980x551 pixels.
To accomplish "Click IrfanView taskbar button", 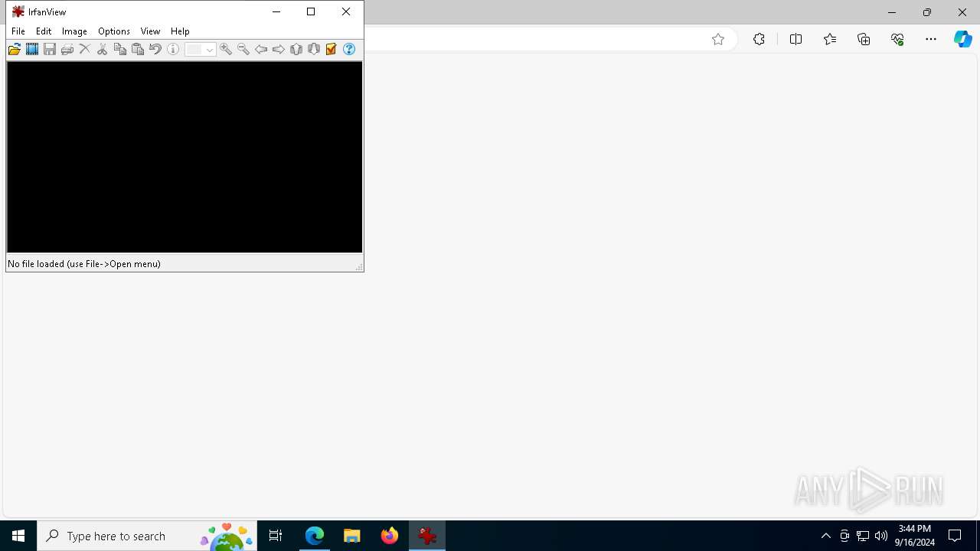I will [x=427, y=536].
